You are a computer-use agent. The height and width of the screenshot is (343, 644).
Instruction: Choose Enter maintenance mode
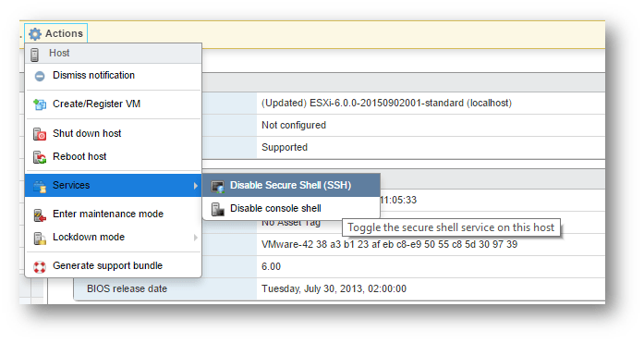click(x=114, y=214)
